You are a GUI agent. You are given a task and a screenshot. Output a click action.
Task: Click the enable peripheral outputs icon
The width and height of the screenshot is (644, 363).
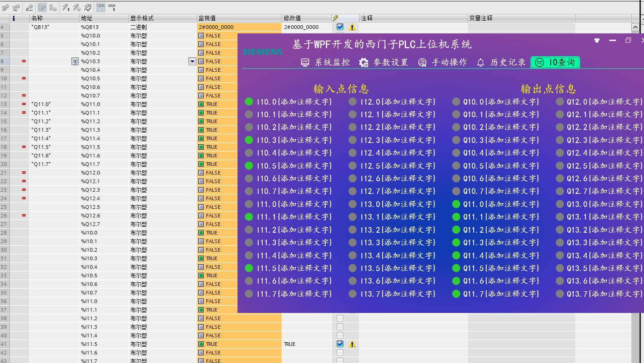click(x=87, y=7)
